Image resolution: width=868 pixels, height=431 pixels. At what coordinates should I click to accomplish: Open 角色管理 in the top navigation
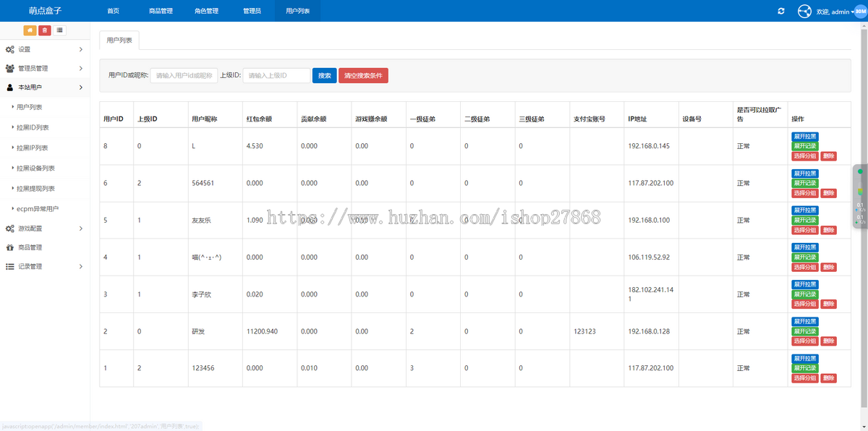[206, 11]
